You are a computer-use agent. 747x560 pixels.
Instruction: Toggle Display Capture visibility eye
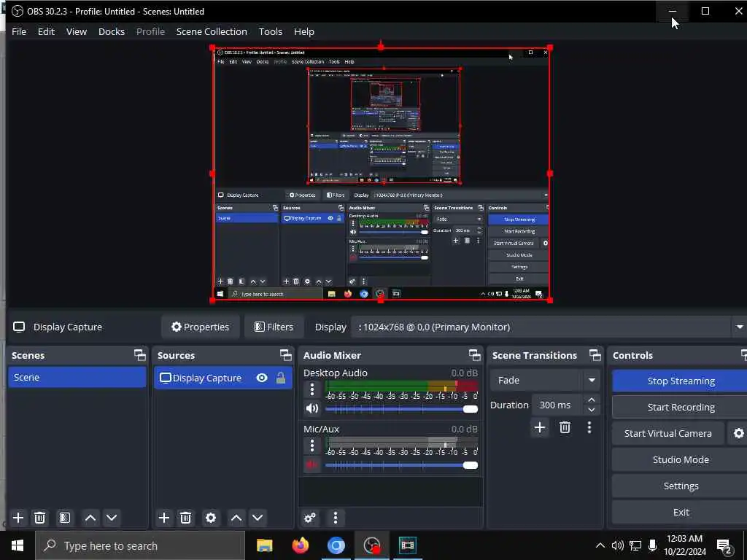[262, 378]
